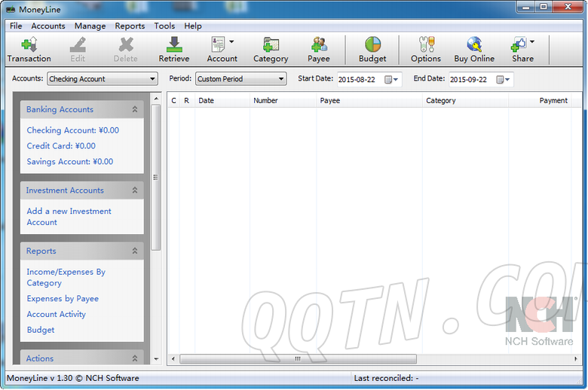Open the Share button's dropdown arrow
This screenshot has width=588, height=390.
[x=532, y=41]
